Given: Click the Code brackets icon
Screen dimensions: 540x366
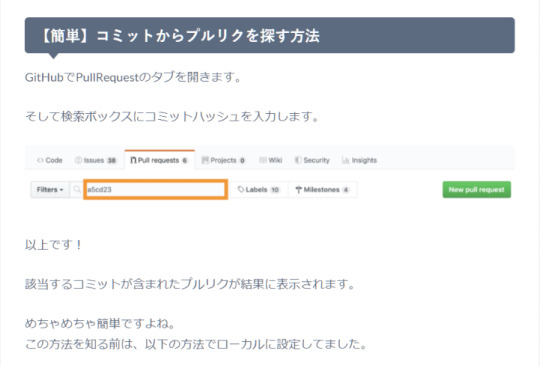Looking at the screenshot, I should (40, 160).
